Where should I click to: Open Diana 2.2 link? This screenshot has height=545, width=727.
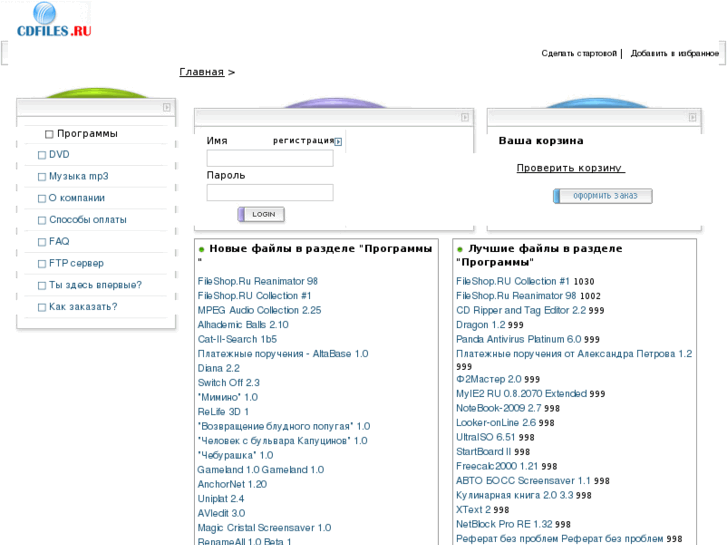point(218,368)
